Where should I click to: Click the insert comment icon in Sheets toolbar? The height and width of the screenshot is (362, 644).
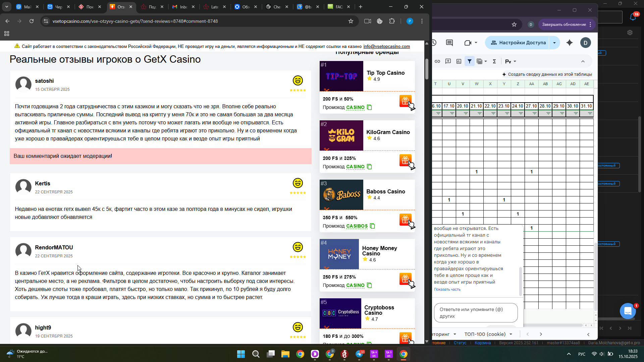tap(448, 61)
